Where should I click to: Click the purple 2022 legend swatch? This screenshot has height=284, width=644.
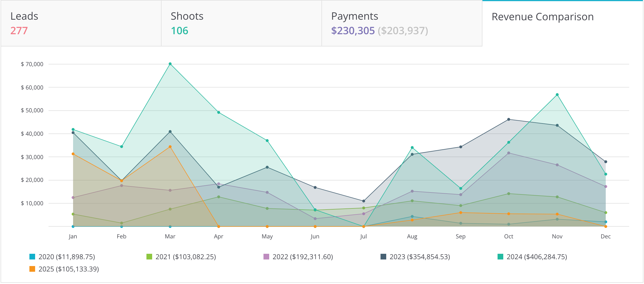coord(266,257)
